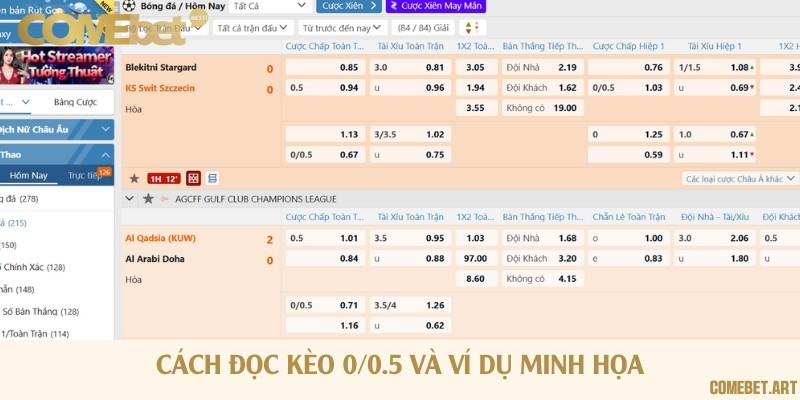Click Al Qadsia handicap odds 1.01
This screenshot has width=800, height=400.
coord(326,238)
